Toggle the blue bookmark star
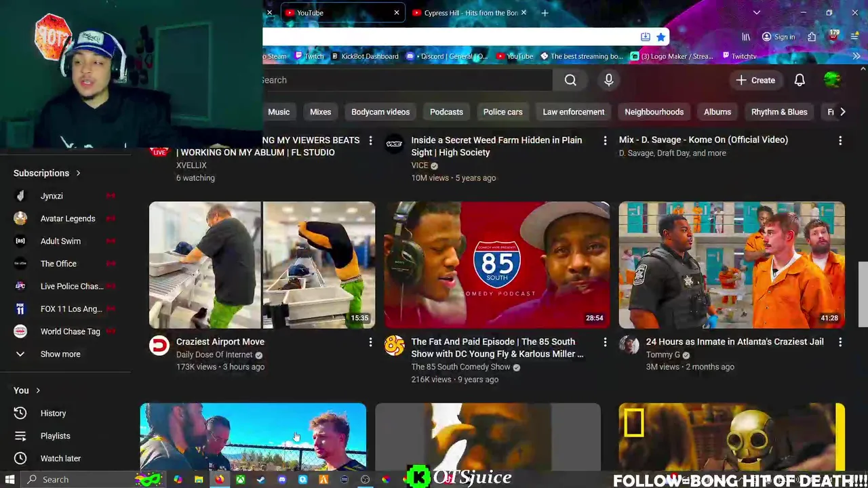The height and width of the screenshot is (488, 868). point(660,37)
